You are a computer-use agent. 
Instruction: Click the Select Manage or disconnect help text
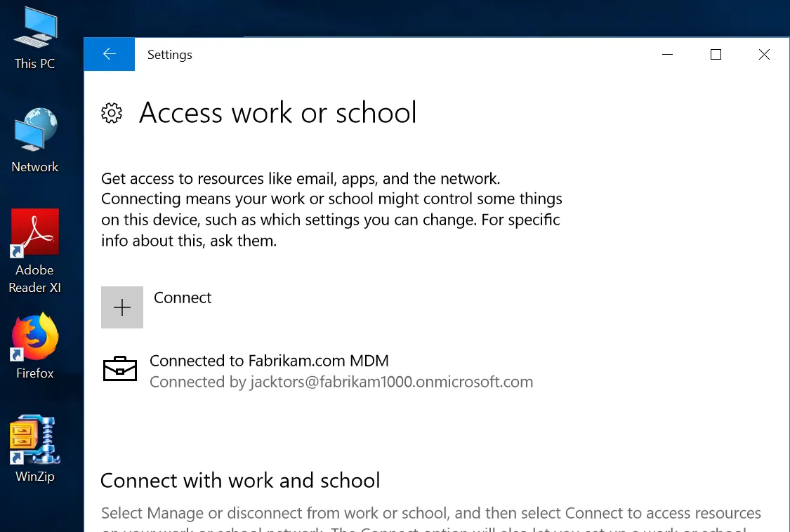point(430,514)
